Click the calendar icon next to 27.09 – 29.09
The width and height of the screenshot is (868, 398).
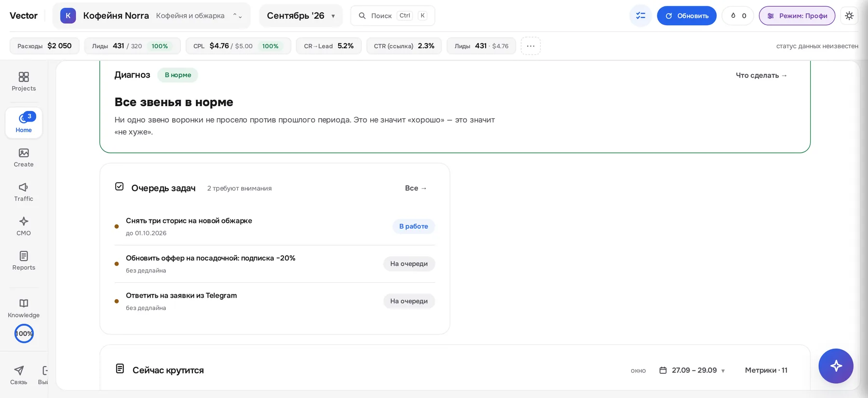click(x=663, y=370)
